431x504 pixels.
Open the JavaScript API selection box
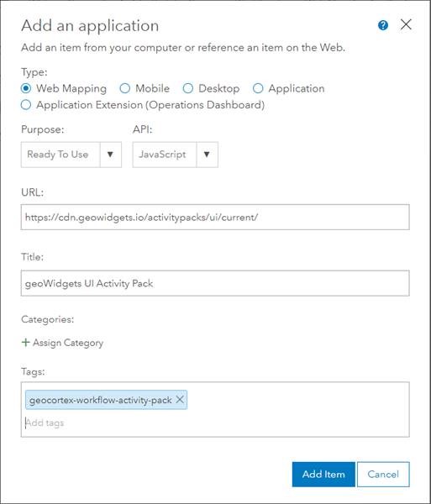tap(175, 155)
